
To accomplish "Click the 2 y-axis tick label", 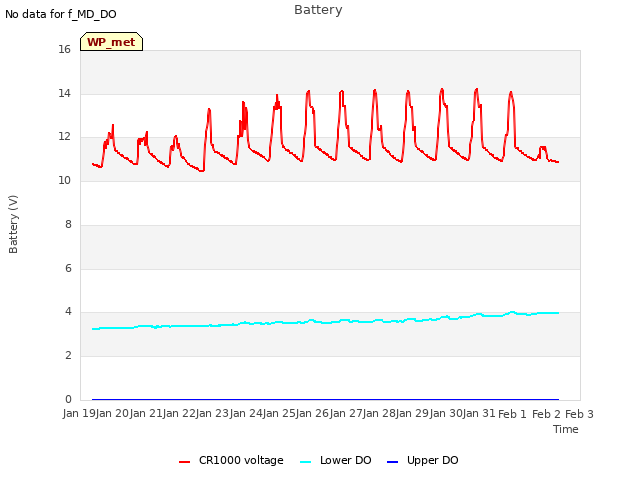I will (68, 356).
